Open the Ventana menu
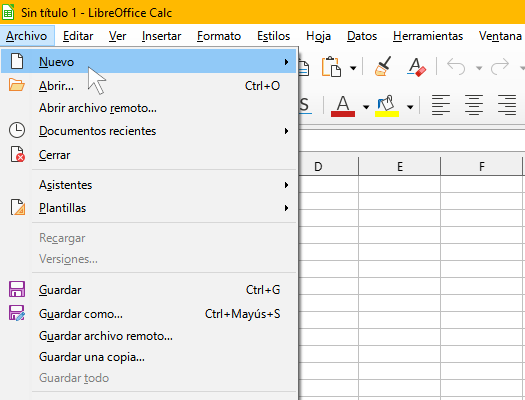 point(500,36)
